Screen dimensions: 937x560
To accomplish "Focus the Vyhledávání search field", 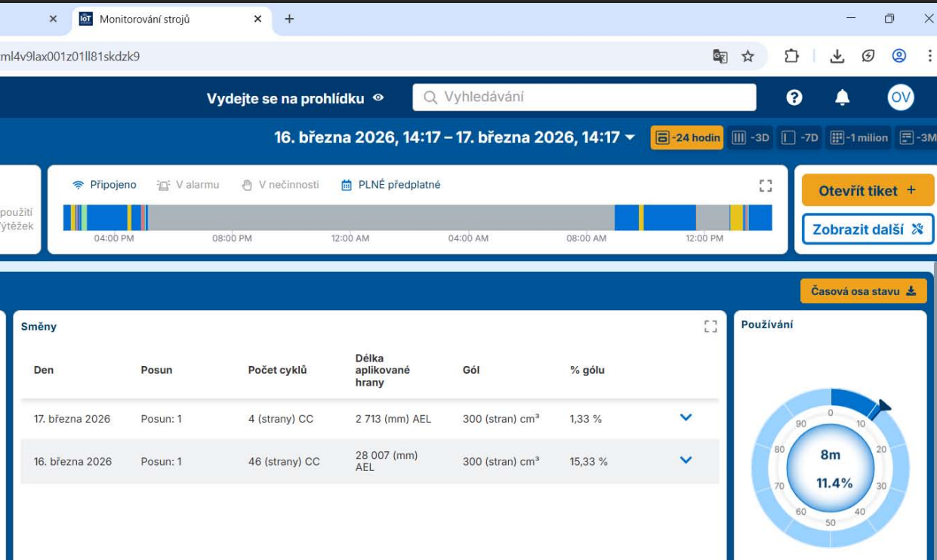I will coord(584,97).
